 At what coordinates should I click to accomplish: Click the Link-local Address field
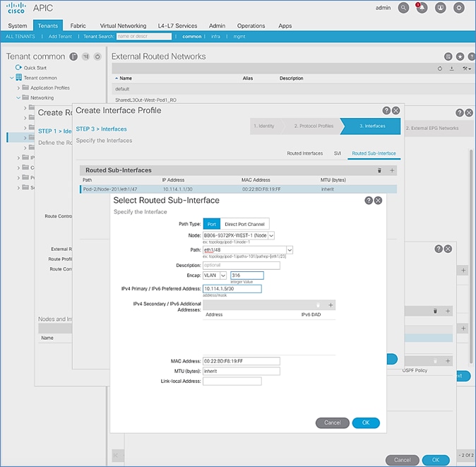coord(232,382)
